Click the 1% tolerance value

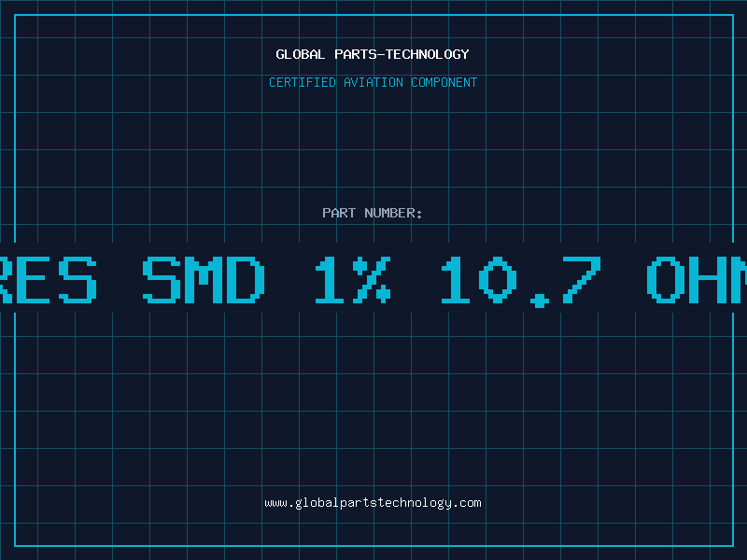coord(353,280)
